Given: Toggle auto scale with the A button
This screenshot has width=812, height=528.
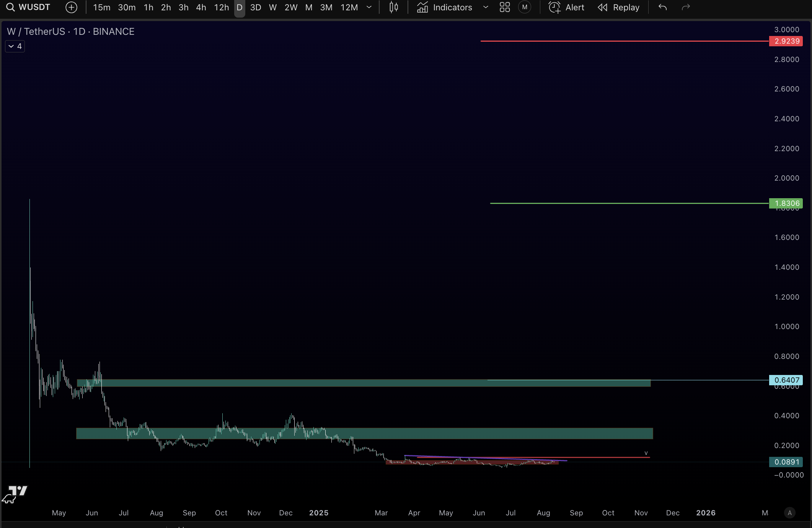Looking at the screenshot, I should click(x=789, y=513).
